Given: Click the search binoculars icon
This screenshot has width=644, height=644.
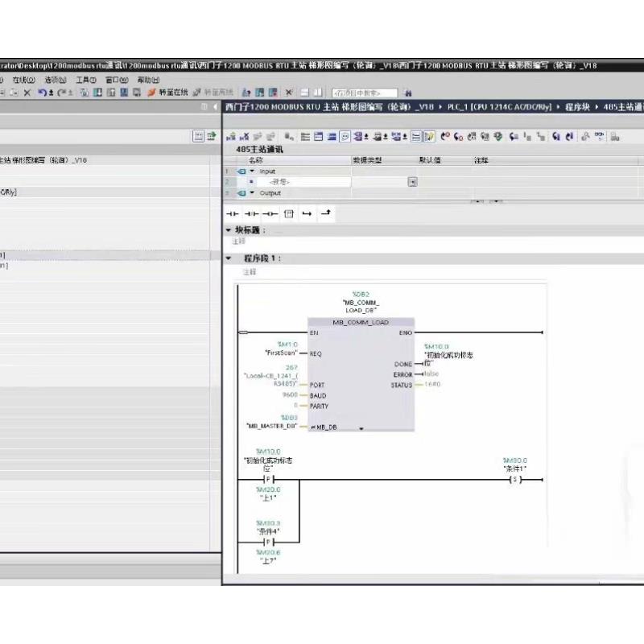Looking at the screenshot, I should pos(408,93).
